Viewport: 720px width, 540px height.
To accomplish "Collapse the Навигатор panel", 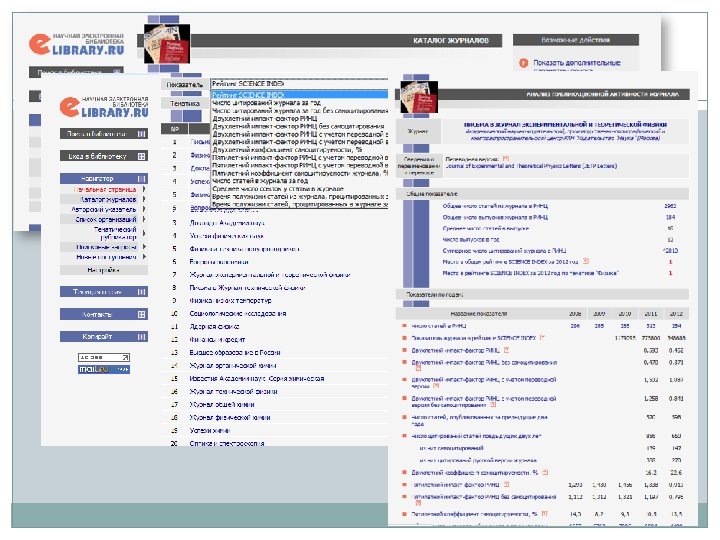I will coord(141,178).
